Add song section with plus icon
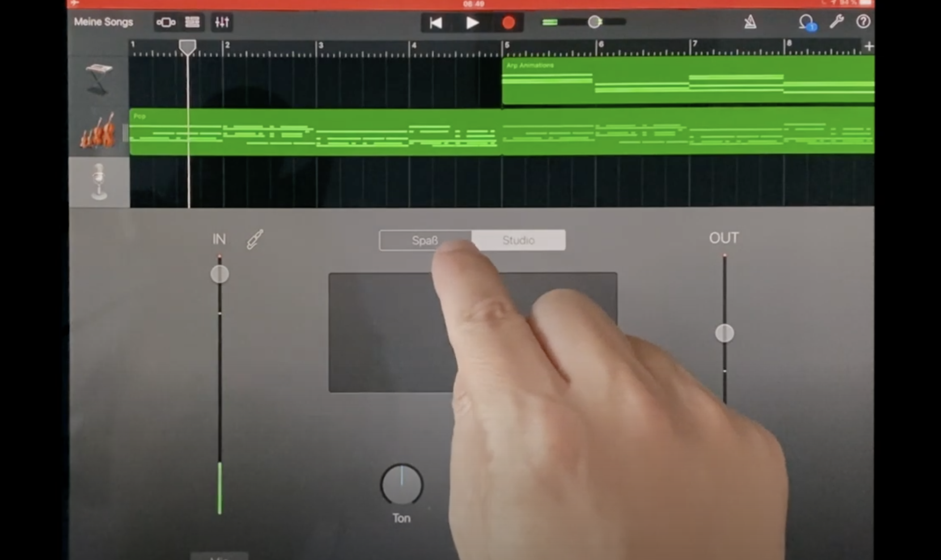This screenshot has width=941, height=560. [x=869, y=47]
